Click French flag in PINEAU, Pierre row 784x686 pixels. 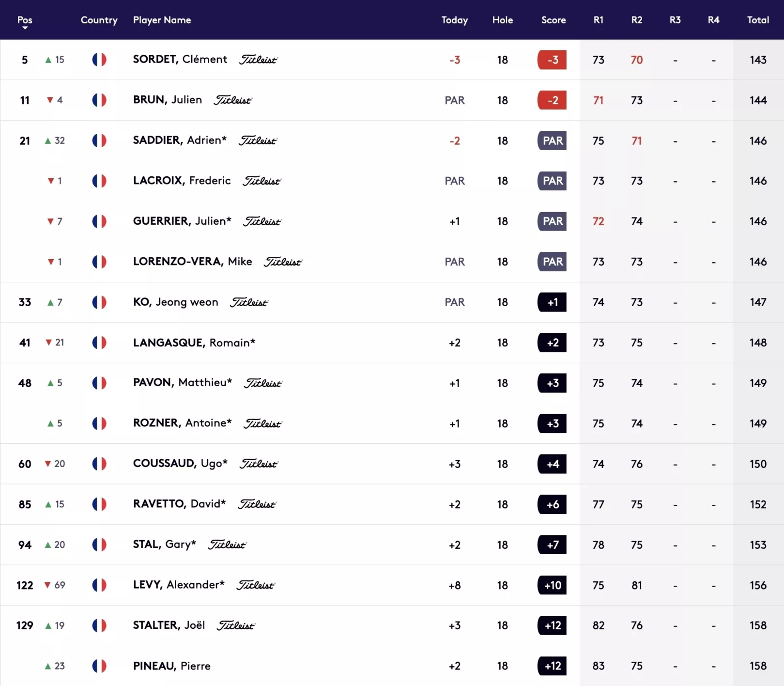tap(99, 666)
